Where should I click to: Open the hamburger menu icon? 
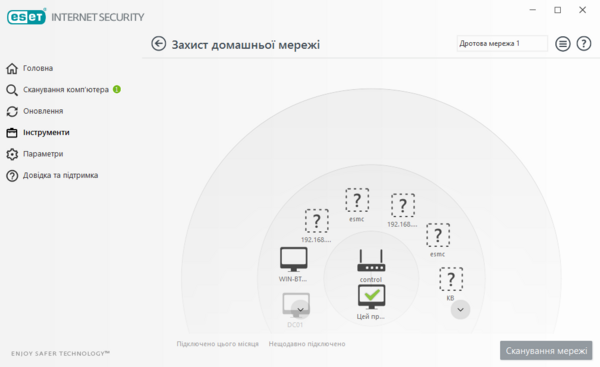point(562,44)
